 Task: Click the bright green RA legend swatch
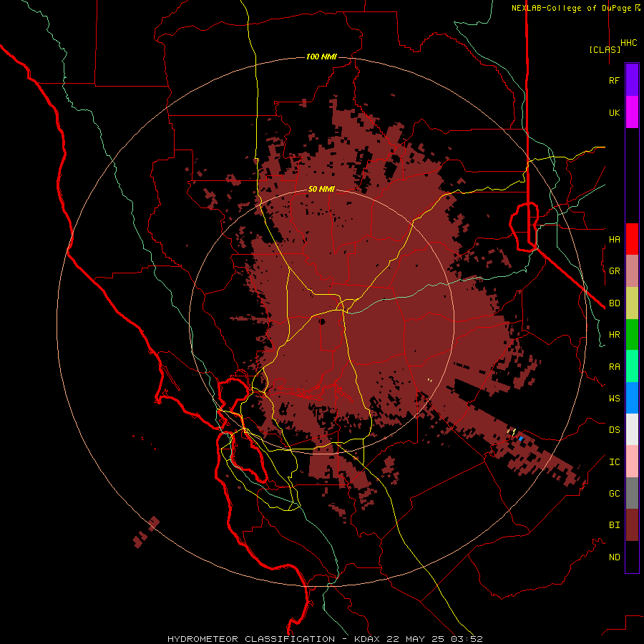(x=632, y=366)
